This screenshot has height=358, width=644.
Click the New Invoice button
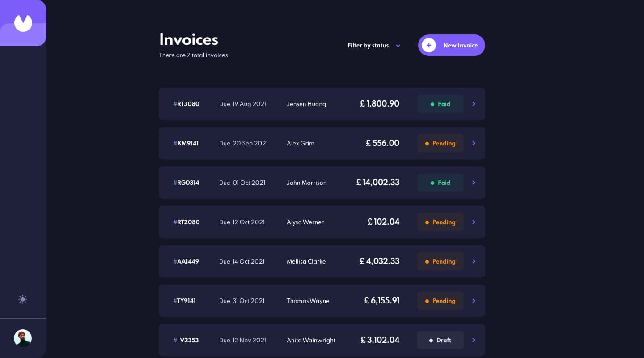click(x=452, y=45)
